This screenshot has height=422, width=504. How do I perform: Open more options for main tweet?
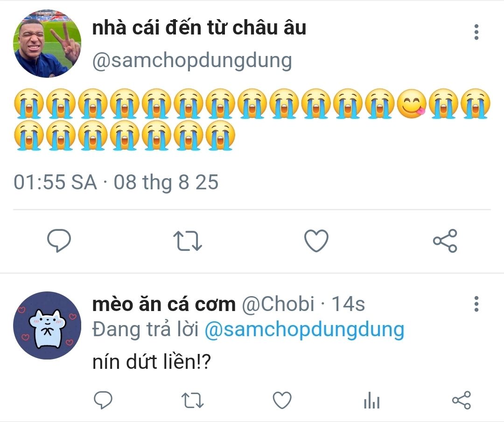476,32
